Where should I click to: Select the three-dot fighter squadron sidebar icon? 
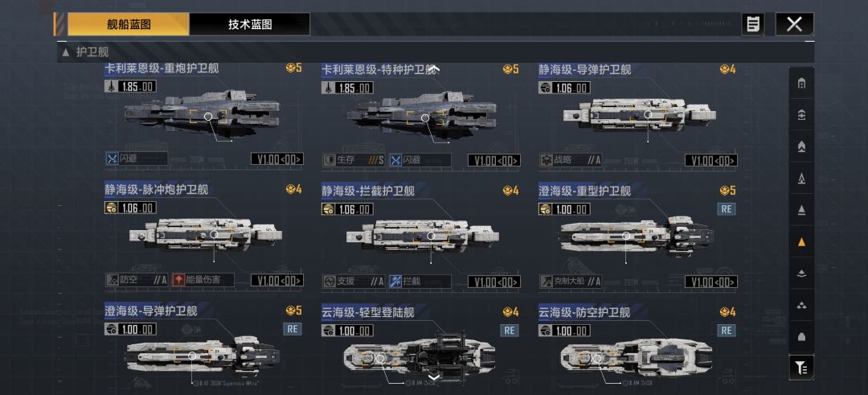801,305
